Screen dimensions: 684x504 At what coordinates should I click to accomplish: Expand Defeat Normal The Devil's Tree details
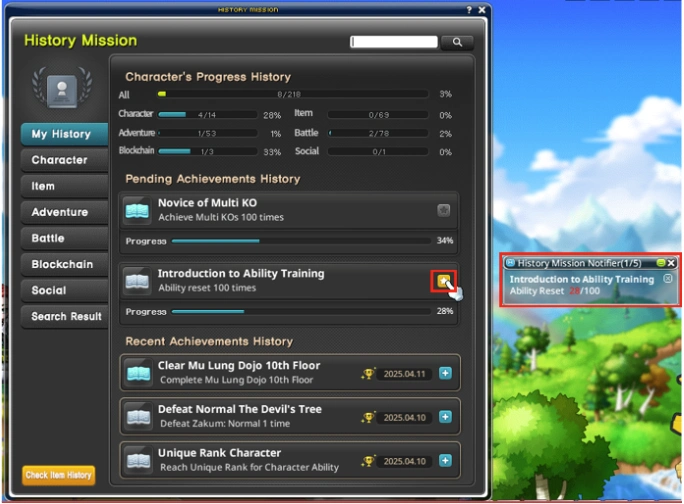coord(445,417)
